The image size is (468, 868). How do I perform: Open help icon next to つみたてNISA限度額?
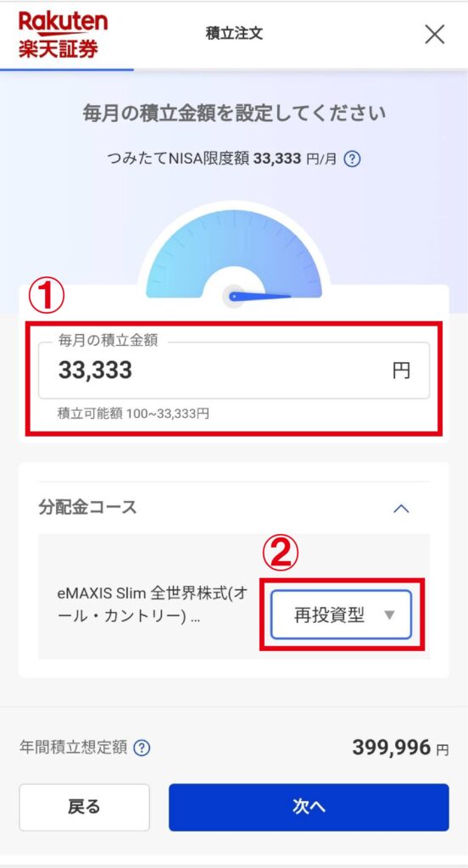click(x=352, y=160)
